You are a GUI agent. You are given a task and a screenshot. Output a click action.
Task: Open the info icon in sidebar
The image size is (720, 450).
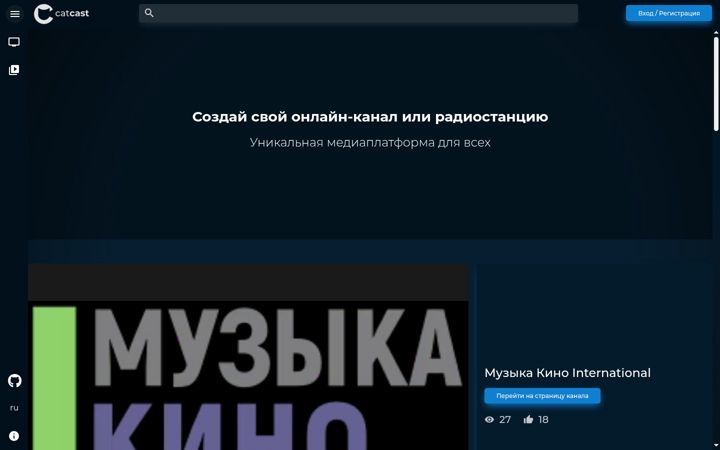click(x=14, y=436)
